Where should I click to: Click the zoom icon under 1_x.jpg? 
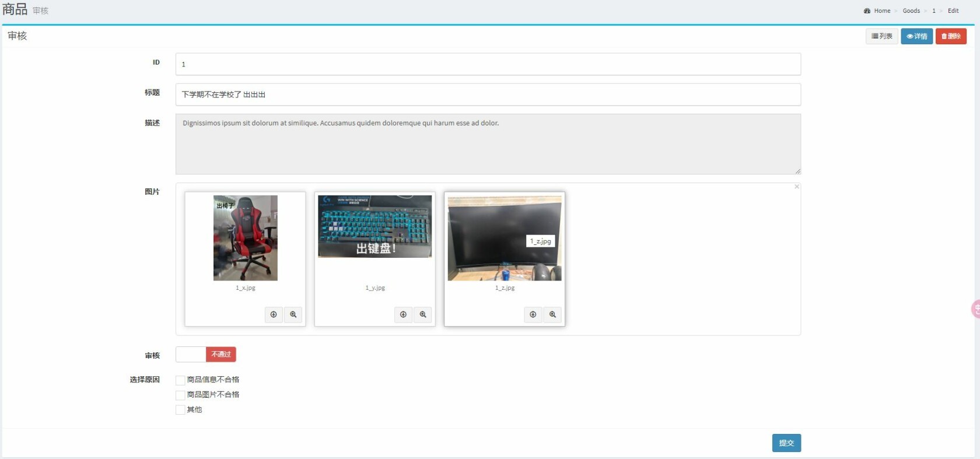pos(293,314)
